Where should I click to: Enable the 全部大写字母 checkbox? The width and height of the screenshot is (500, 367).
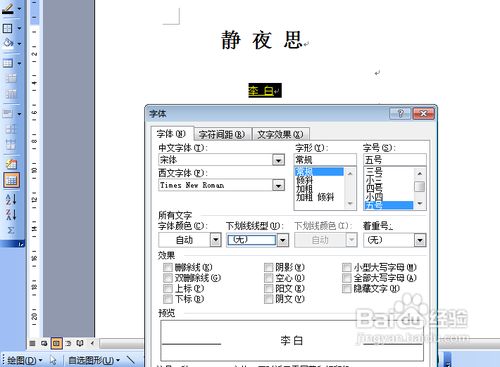pos(347,278)
